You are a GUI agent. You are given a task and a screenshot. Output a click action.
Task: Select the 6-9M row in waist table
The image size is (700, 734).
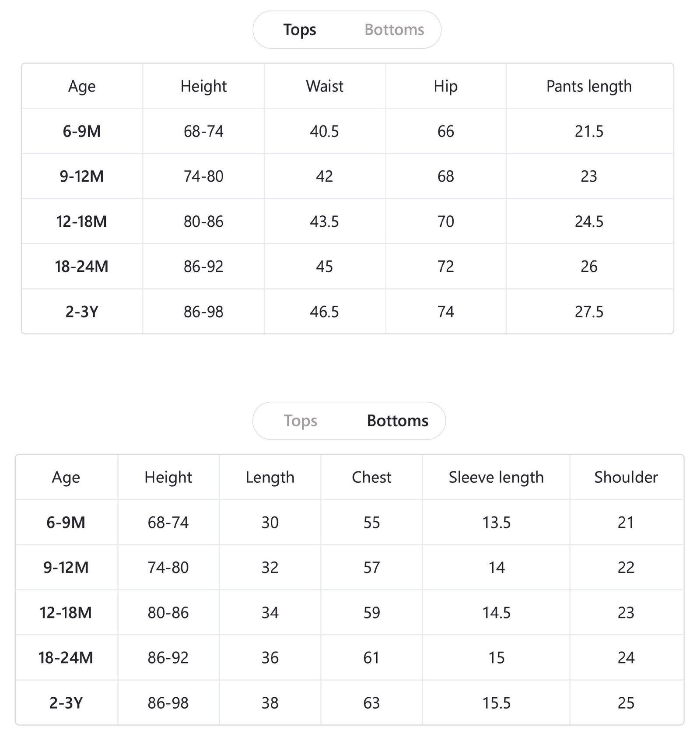pyautogui.click(x=347, y=131)
